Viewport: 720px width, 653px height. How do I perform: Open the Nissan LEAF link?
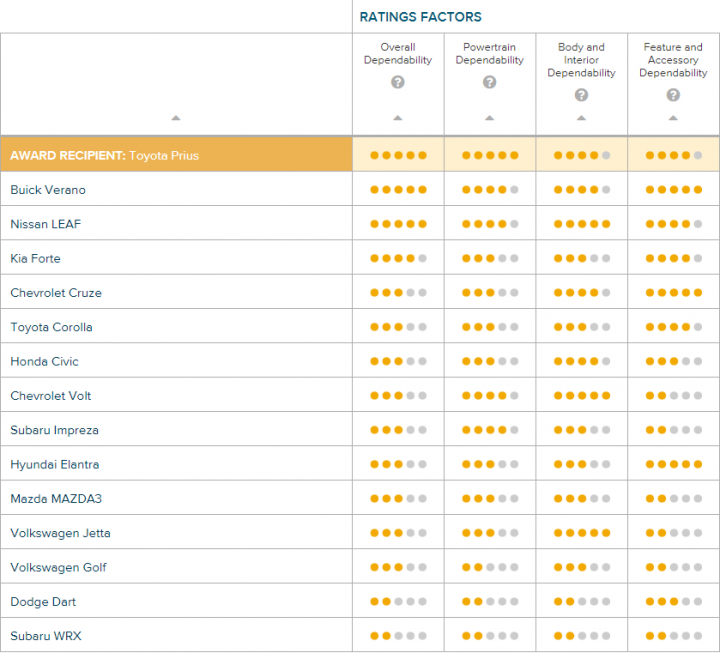point(45,224)
